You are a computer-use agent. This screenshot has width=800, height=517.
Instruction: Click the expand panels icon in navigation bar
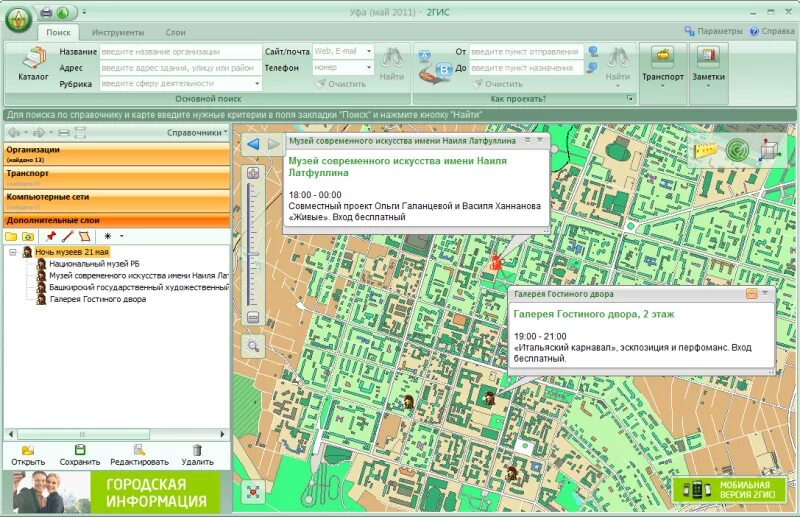pyautogui.click(x=80, y=133)
